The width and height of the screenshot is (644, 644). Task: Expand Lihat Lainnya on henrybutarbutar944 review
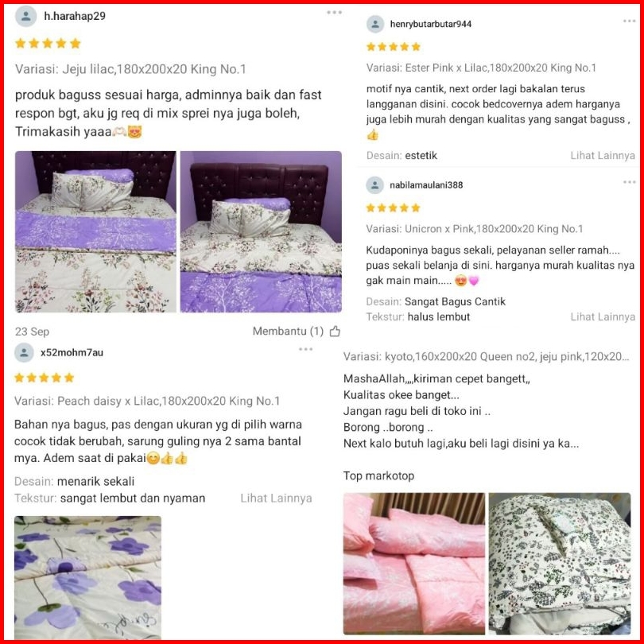pos(602,156)
